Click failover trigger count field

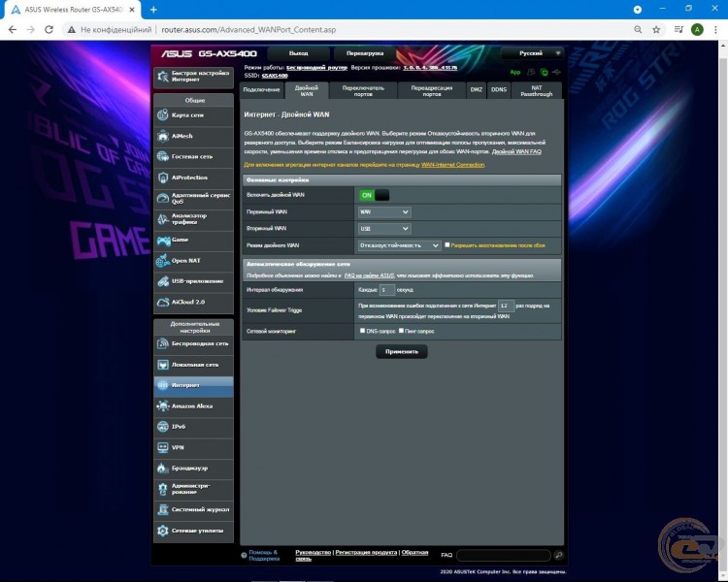pos(506,306)
